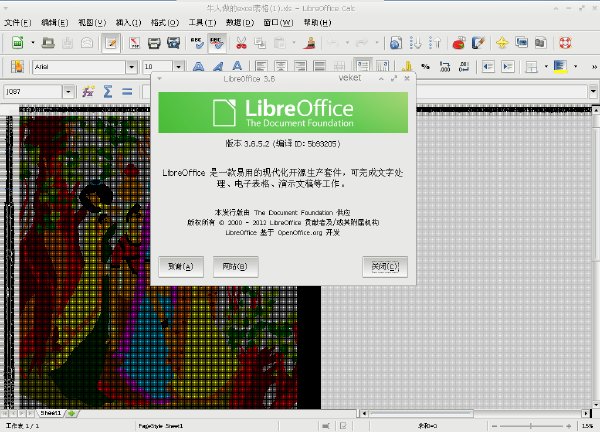Viewport: 600px width, 432px height.
Task: Insert Sum with the sigma icon
Action: 108,91
